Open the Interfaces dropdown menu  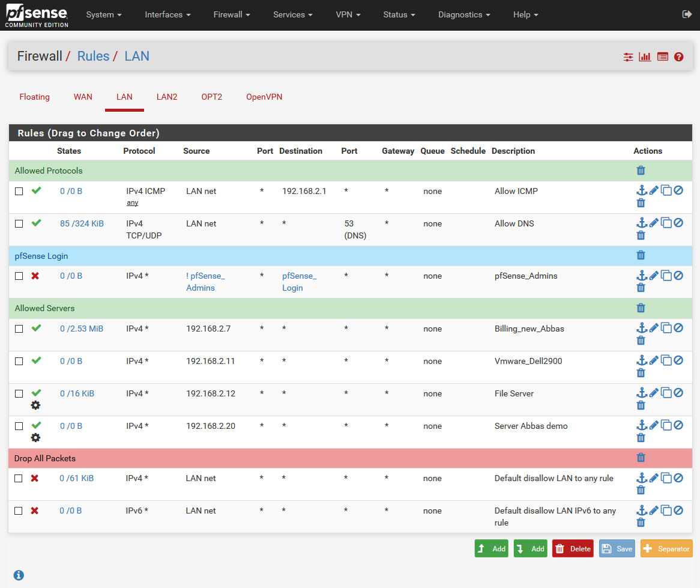pyautogui.click(x=167, y=15)
